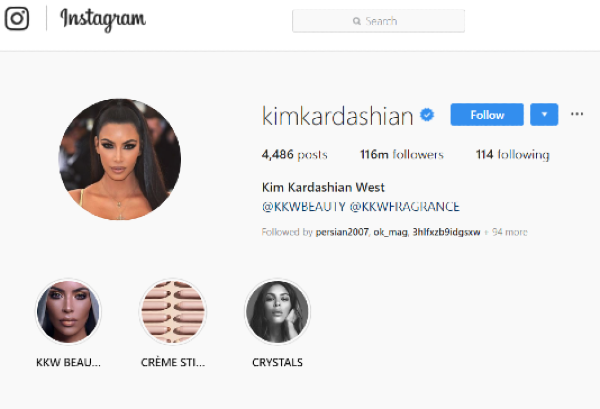The height and width of the screenshot is (409, 600).
Task: View the 114 following list
Action: coord(512,155)
